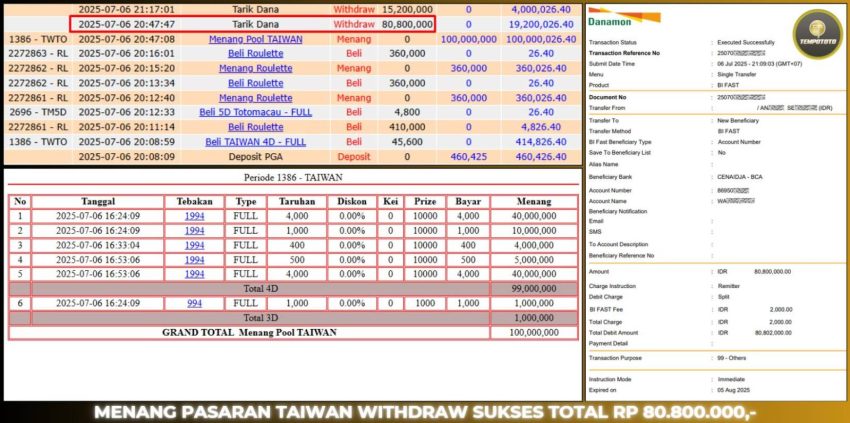Open Menang Roulette link at 20:15:20

(x=255, y=68)
